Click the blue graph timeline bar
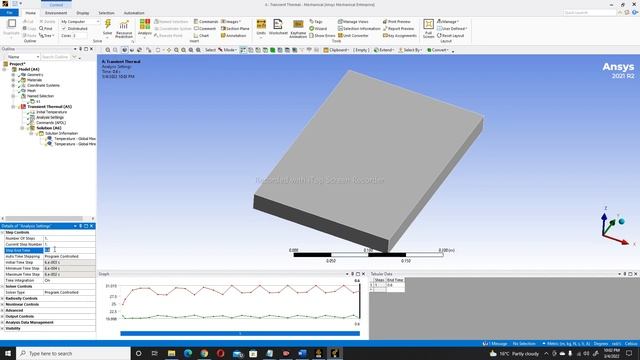640x360 pixels. tap(240, 333)
